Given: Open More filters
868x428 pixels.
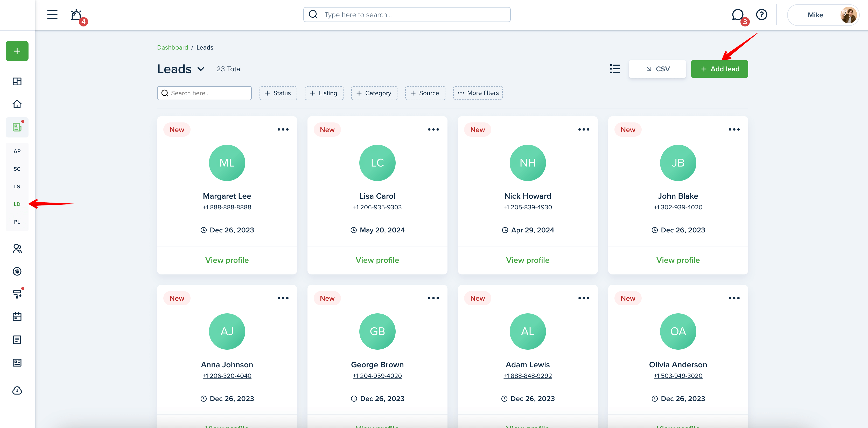Looking at the screenshot, I should 478,93.
